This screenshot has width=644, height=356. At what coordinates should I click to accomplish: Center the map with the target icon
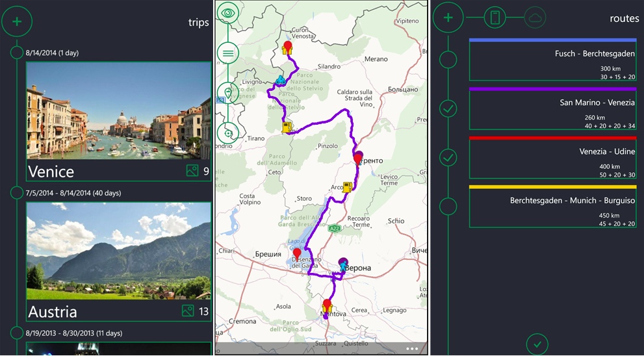227,133
